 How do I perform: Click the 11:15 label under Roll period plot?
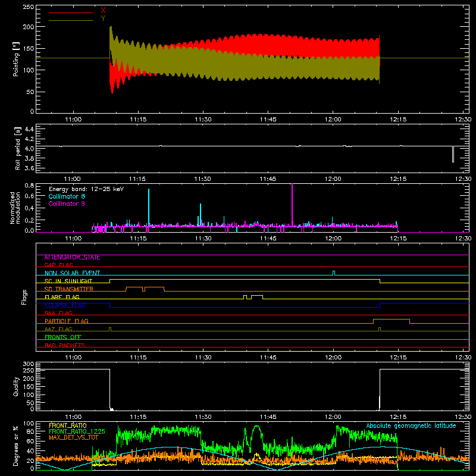tap(137, 179)
